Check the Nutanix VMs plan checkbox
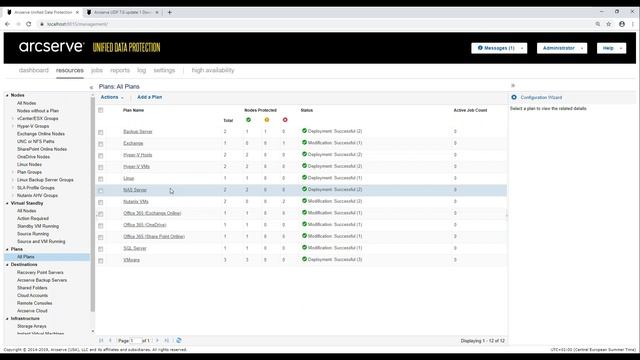The width and height of the screenshot is (640, 360). 101,202
